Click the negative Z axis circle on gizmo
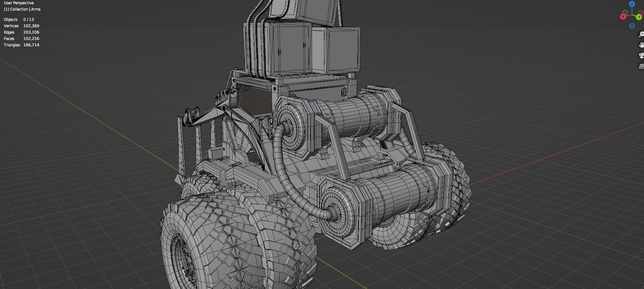Viewport: 644px width, 289px height. (x=632, y=26)
